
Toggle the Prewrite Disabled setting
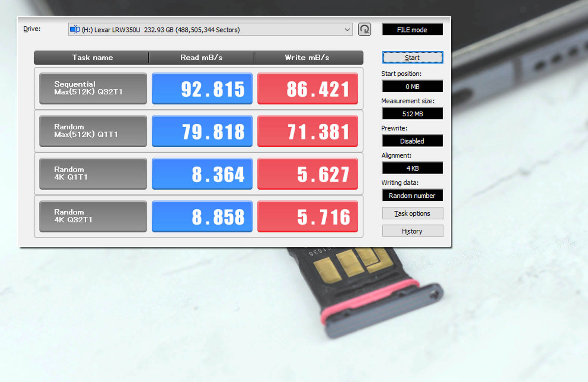pos(412,141)
